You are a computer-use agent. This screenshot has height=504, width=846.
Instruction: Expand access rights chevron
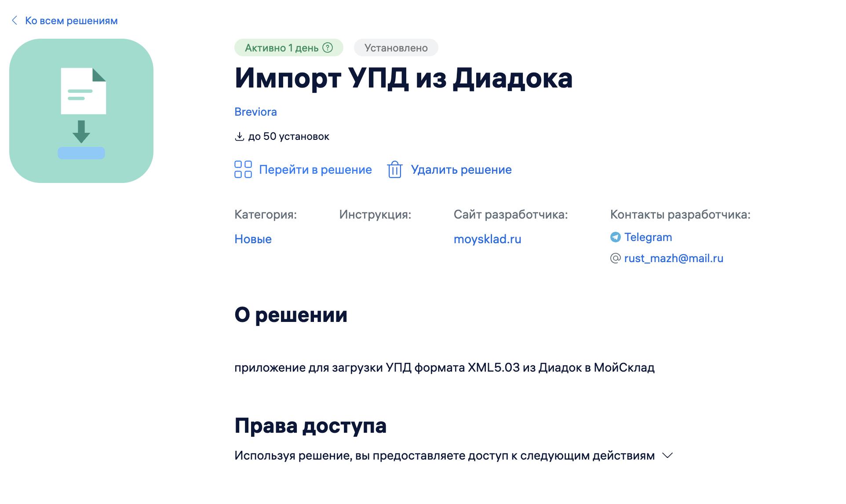pos(667,456)
